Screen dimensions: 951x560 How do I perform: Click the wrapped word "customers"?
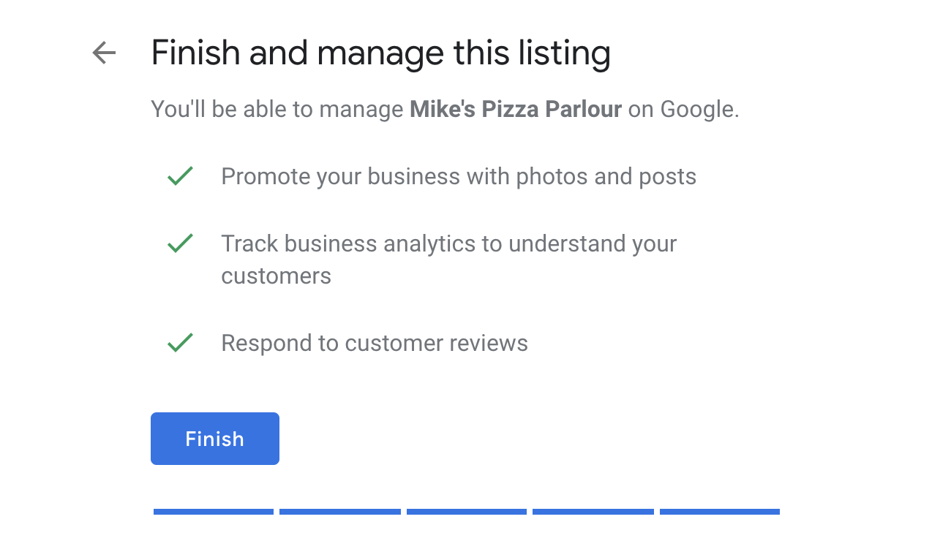(276, 276)
